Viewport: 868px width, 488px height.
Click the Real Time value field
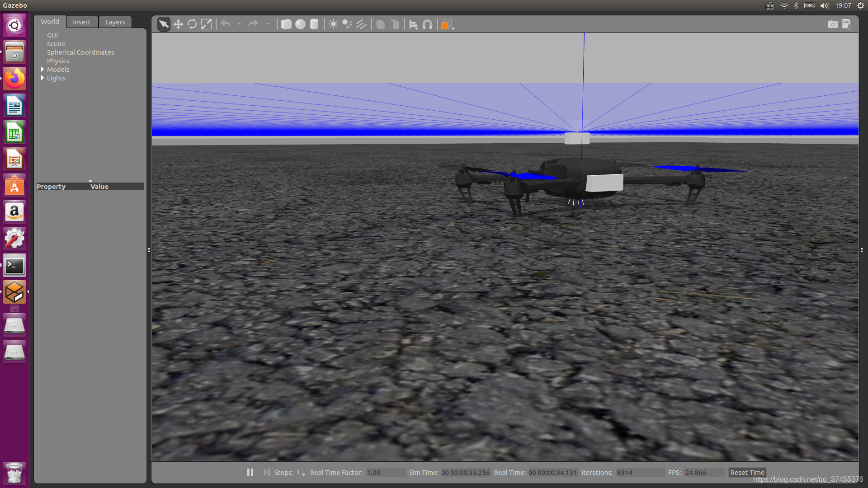point(553,473)
